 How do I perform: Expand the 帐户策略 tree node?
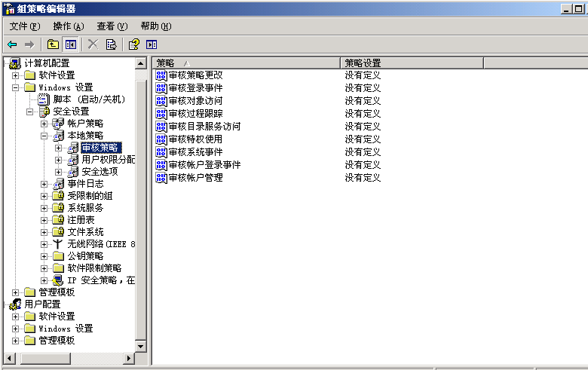(x=44, y=124)
